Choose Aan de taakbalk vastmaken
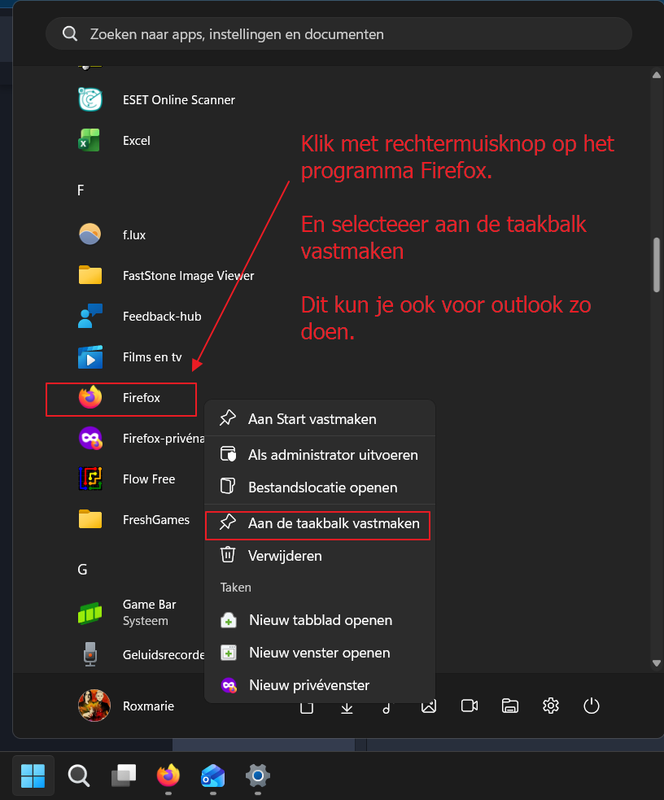 pos(318,523)
